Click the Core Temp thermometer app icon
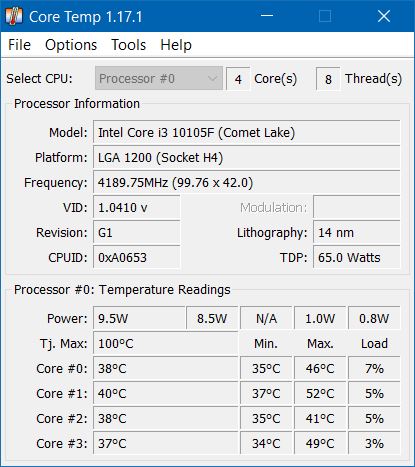The image size is (415, 467). [14, 16]
